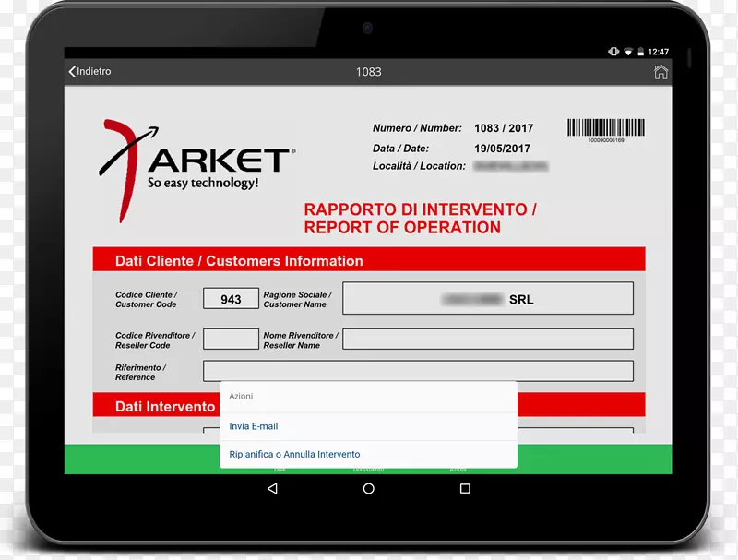Select Invia E-mail from Azioni menu
Image resolution: width=738 pixels, height=560 pixels.
click(254, 426)
